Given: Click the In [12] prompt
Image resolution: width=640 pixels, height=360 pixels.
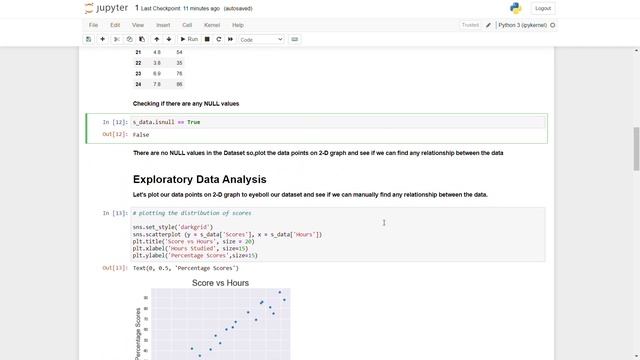Looking at the screenshot, I should (115, 122).
